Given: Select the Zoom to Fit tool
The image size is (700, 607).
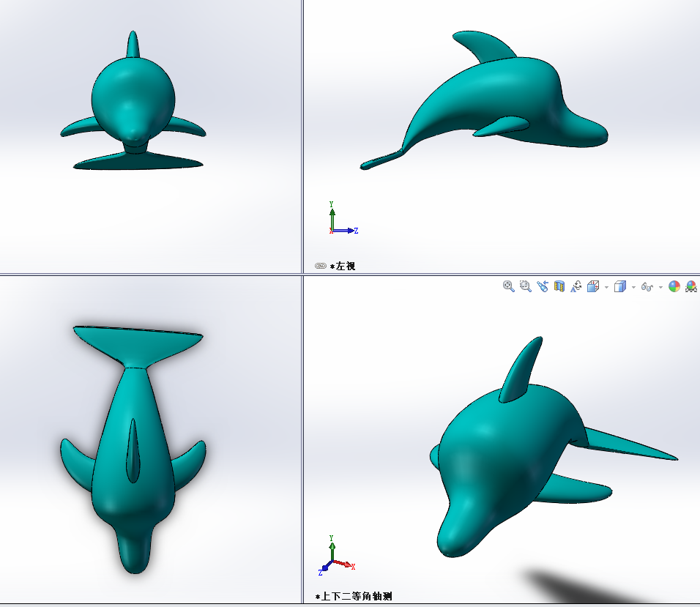Looking at the screenshot, I should (x=507, y=286).
